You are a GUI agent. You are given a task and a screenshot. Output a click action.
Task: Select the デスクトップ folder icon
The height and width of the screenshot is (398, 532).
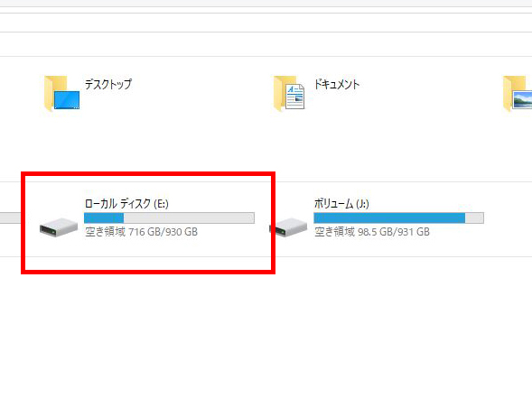[x=61, y=93]
